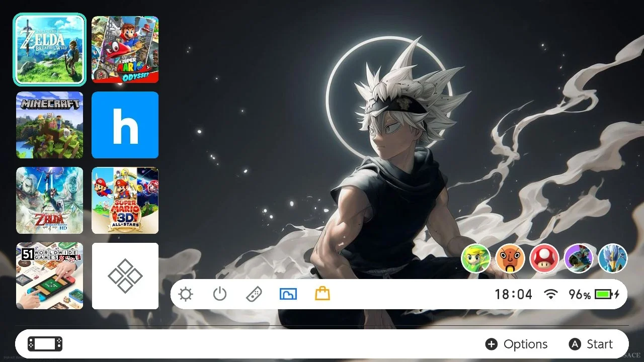Open the Album gallery icon
The height and width of the screenshot is (362, 644).
[x=288, y=294]
